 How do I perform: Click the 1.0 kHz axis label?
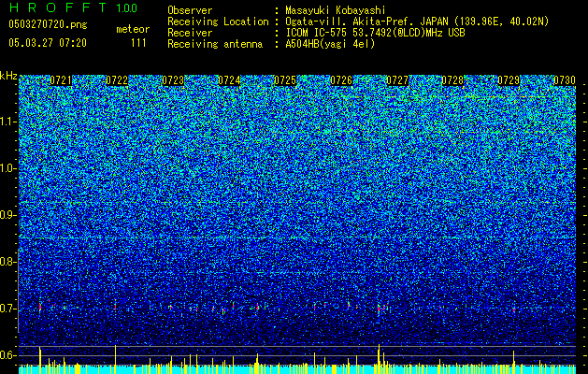point(7,168)
